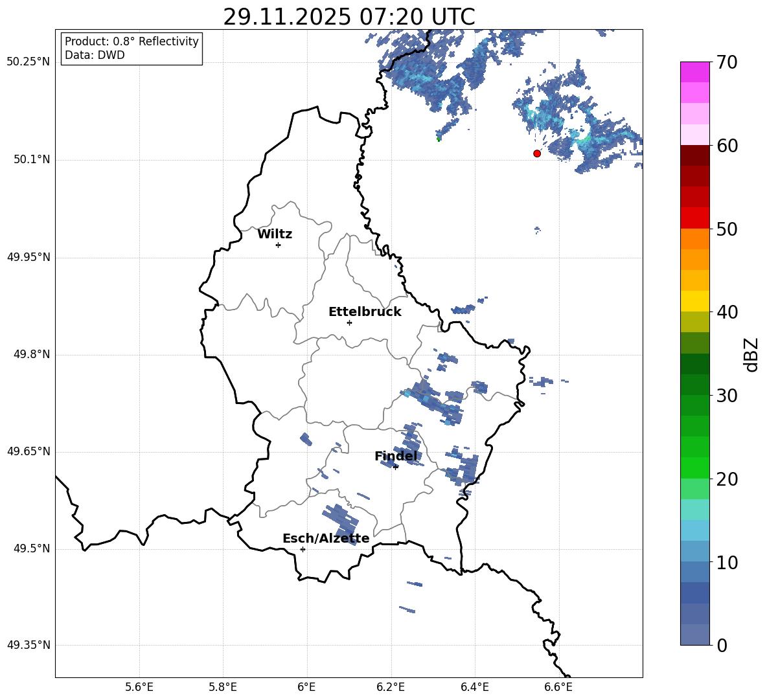Image resolution: width=767 pixels, height=700 pixels.
Task: Click latitude label 50.1°N
Action: coord(32,160)
